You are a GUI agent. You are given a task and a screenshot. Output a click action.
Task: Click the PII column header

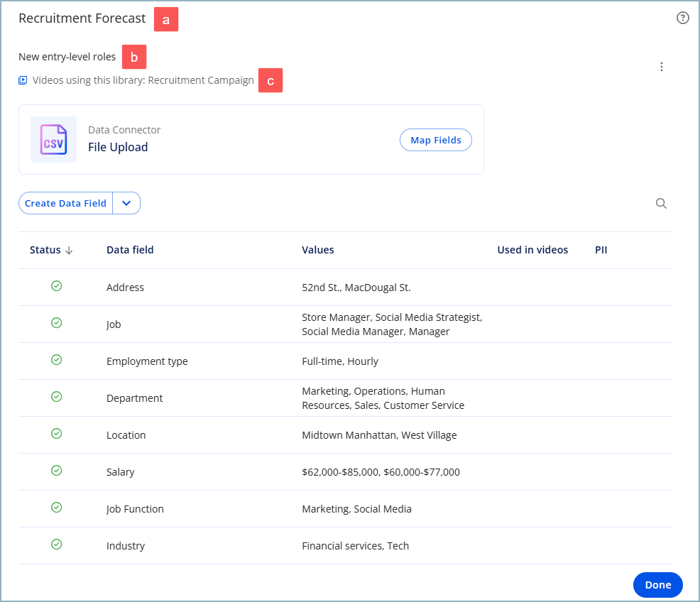point(601,250)
